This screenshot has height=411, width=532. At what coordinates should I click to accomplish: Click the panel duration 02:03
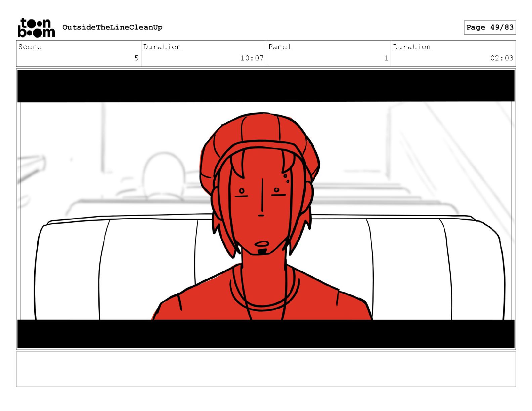click(x=502, y=58)
